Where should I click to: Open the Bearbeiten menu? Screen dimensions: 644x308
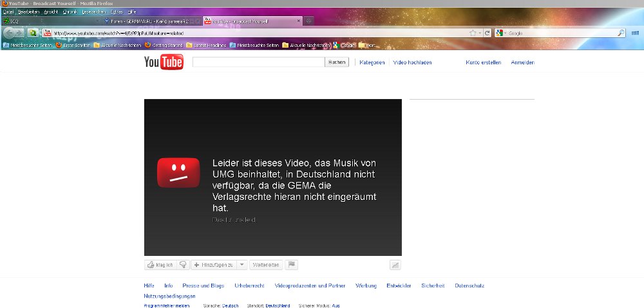point(28,12)
